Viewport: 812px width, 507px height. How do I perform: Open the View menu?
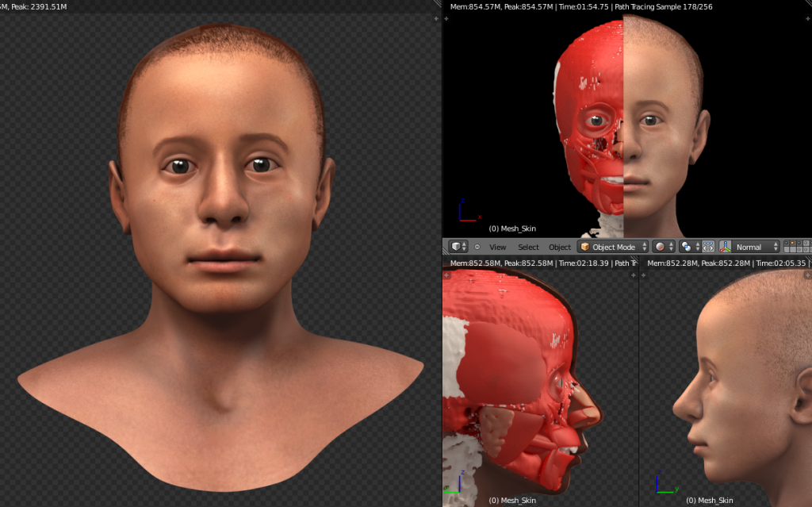click(x=497, y=247)
